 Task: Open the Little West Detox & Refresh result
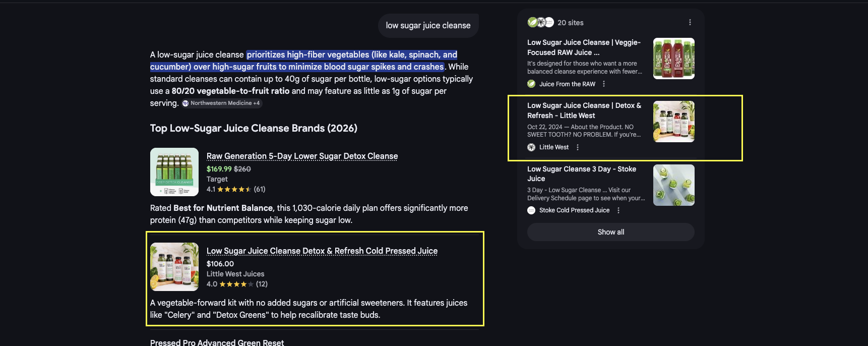pos(584,110)
